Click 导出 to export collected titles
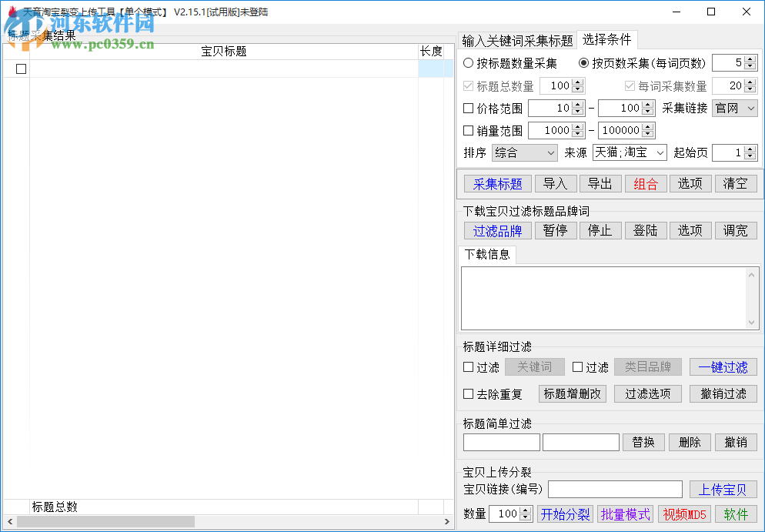 (600, 183)
